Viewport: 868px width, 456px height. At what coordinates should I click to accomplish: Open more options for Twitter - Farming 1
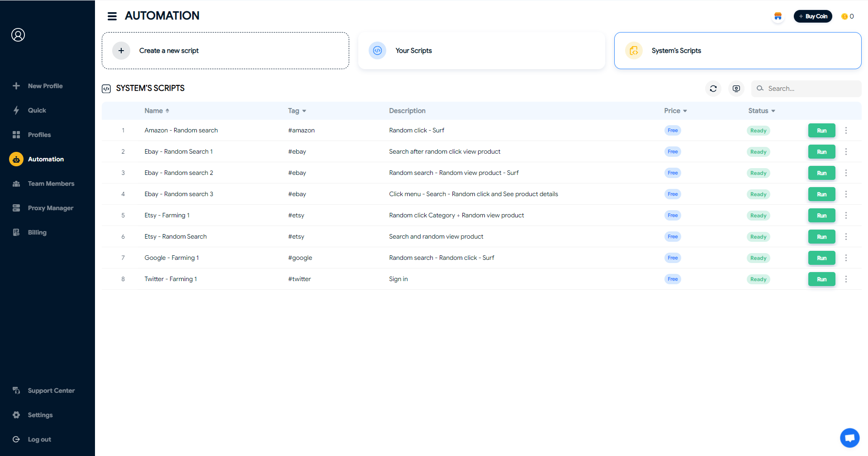(x=846, y=279)
